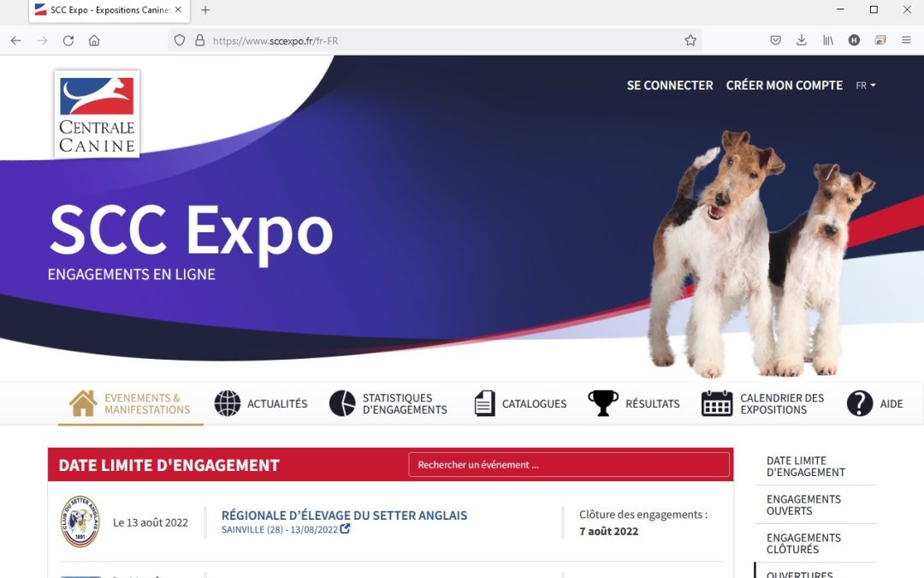Open a new browser tab
The image size is (924, 578).
pos(205,10)
